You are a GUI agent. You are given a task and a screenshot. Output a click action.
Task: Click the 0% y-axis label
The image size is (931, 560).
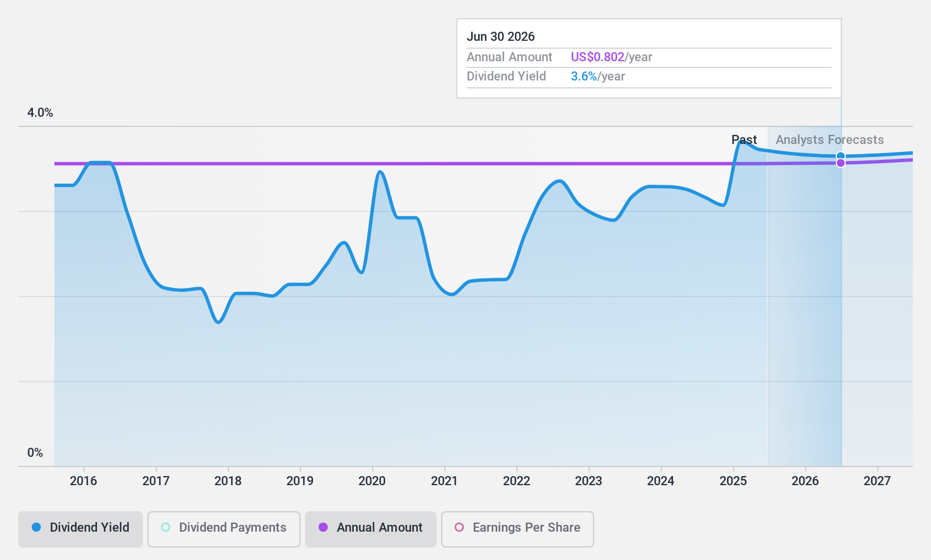point(35,453)
